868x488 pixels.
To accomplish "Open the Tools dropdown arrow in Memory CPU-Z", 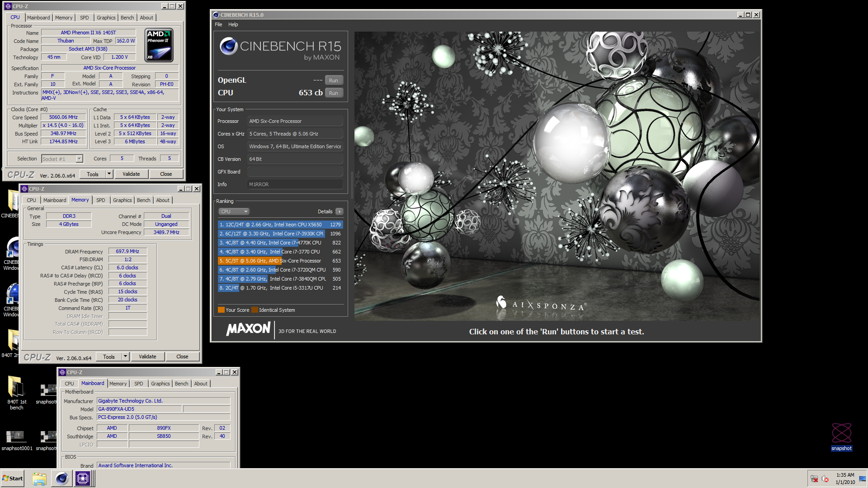I will coord(125,357).
